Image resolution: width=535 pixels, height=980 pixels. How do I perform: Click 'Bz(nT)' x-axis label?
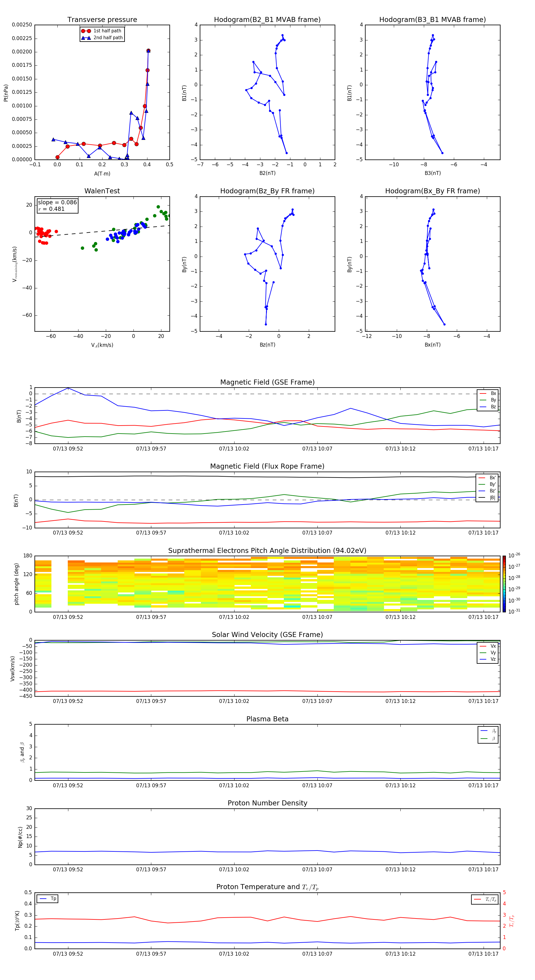(267, 345)
